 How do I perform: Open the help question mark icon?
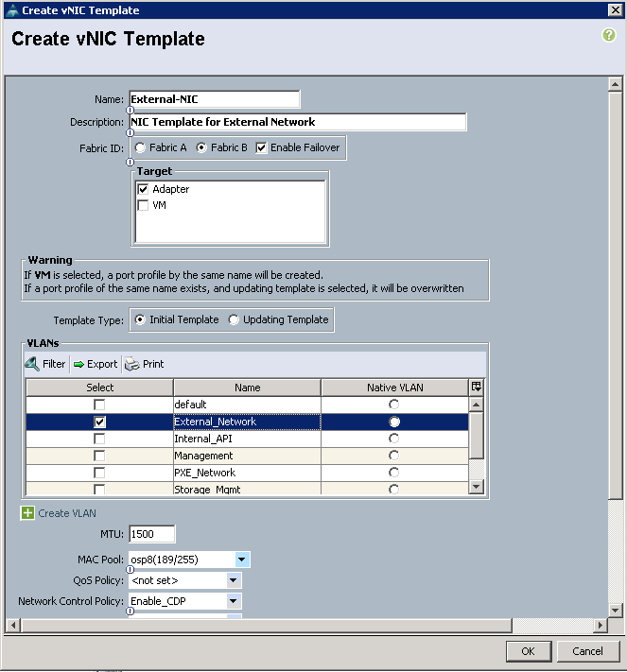(609, 35)
